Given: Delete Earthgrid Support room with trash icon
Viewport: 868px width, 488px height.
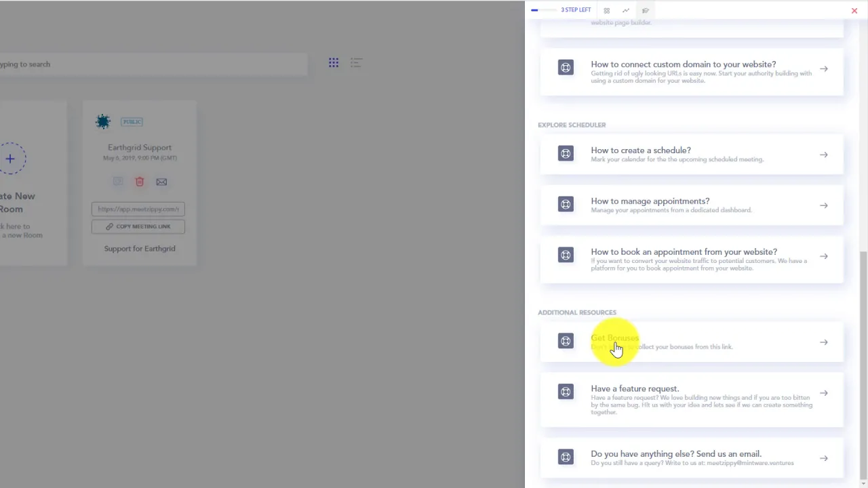Looking at the screenshot, I should point(140,182).
